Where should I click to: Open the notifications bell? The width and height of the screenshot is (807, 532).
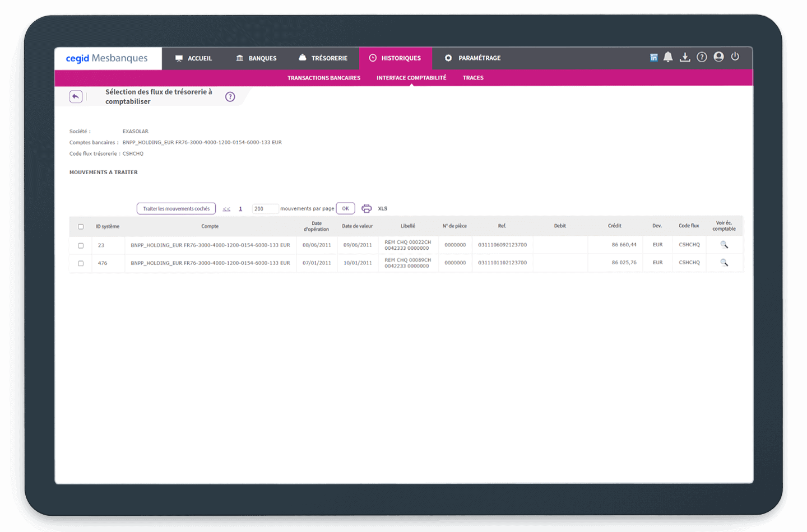click(x=668, y=57)
